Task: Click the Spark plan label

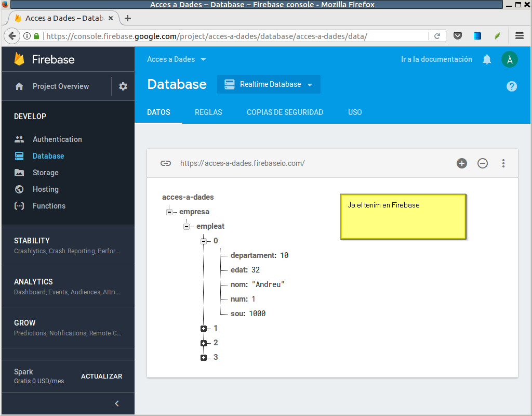Action: [23, 372]
